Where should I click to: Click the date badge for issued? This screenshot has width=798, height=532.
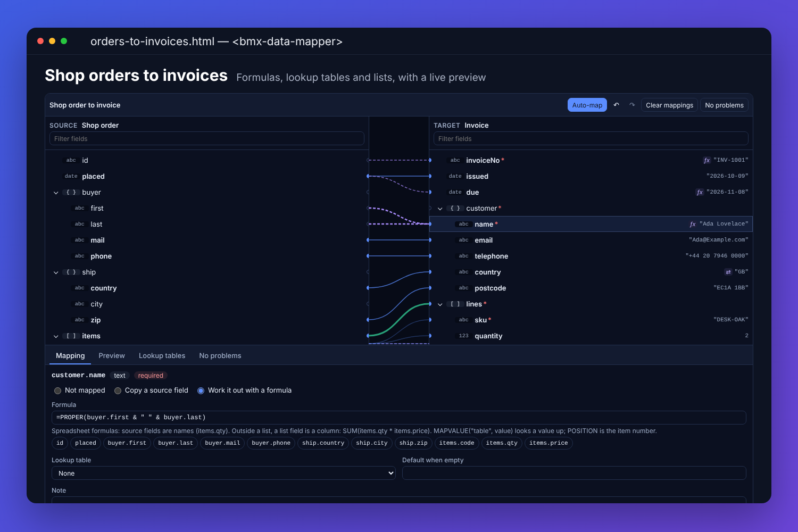tap(455, 176)
